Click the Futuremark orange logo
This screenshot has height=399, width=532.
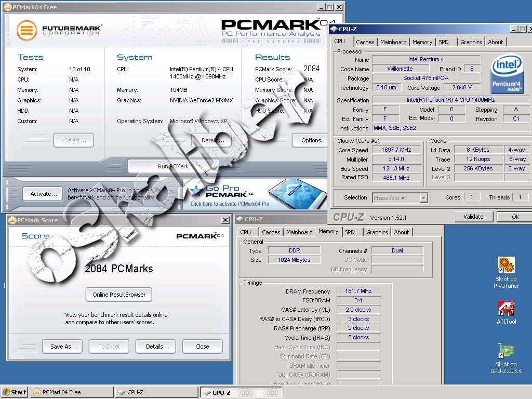tap(26, 30)
